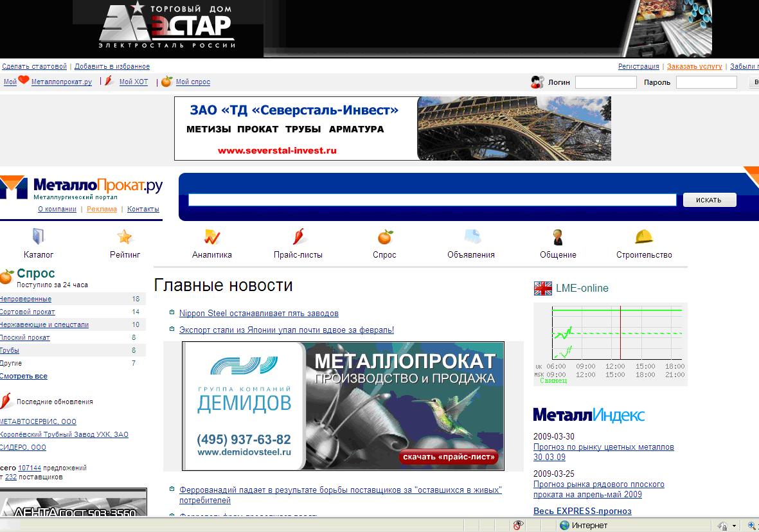
Task: Open Нержавеющие и спецстали demand category
Action: [44, 325]
